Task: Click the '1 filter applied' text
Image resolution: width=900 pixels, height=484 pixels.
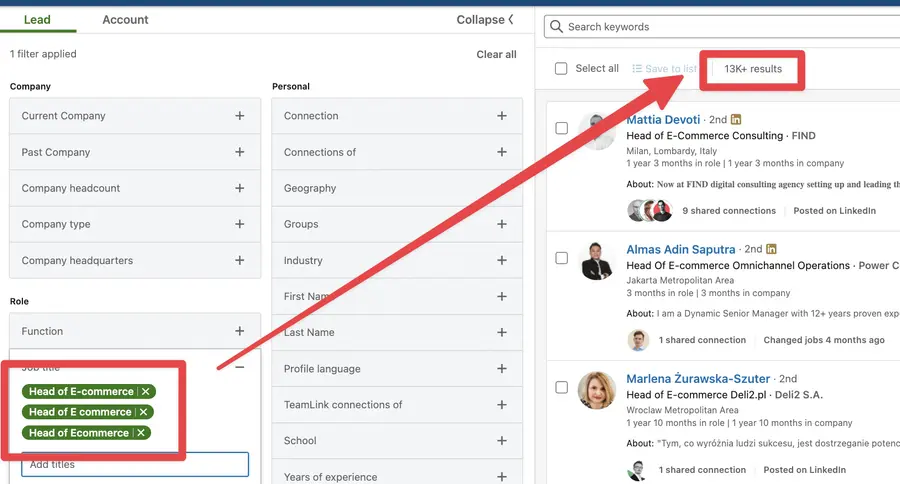Action: [x=43, y=54]
